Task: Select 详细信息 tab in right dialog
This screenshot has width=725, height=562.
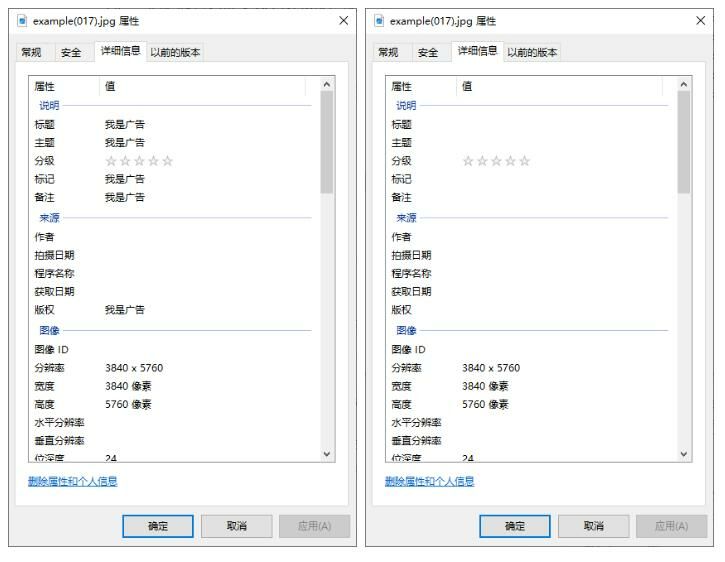Action: pyautogui.click(x=478, y=51)
